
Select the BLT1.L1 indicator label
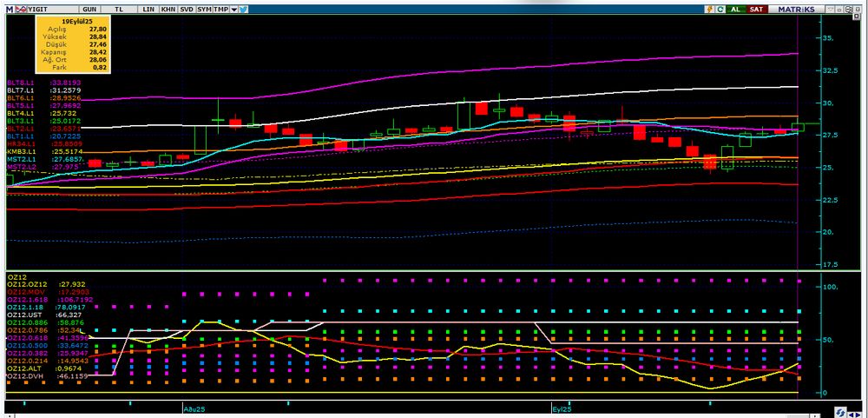[x=21, y=136]
